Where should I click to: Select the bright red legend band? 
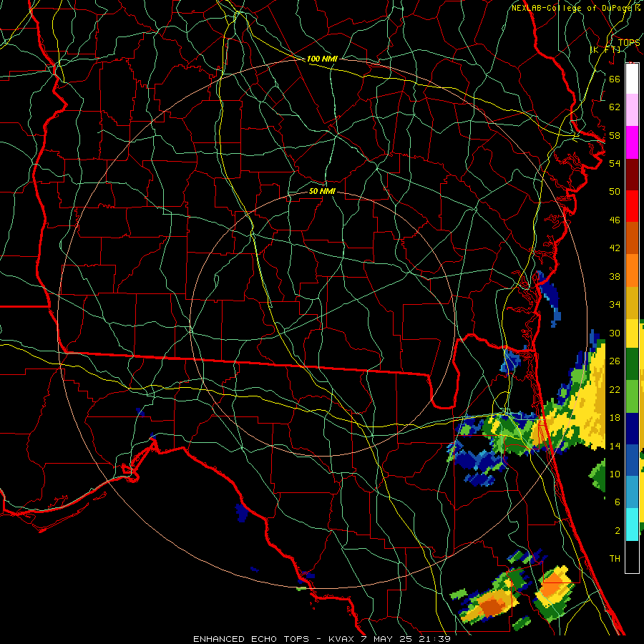632,206
